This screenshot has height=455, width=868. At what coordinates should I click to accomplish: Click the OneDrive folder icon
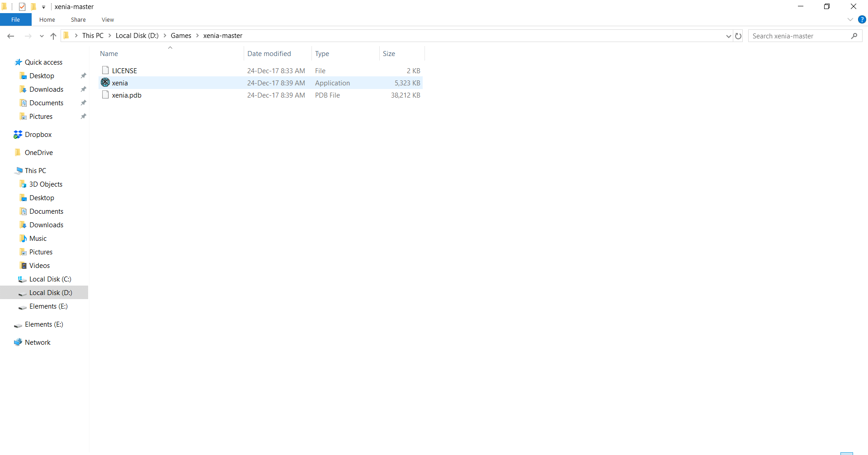coord(18,152)
